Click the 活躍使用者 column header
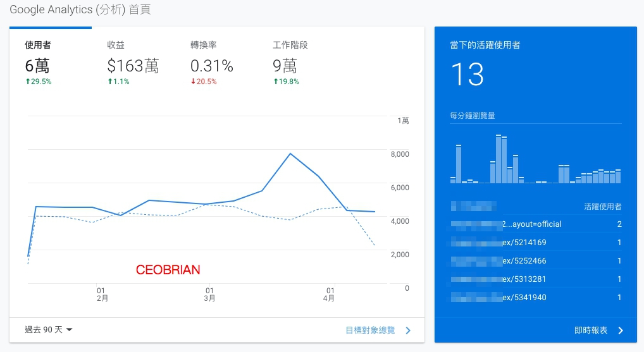This screenshot has height=352, width=644. pyautogui.click(x=602, y=207)
